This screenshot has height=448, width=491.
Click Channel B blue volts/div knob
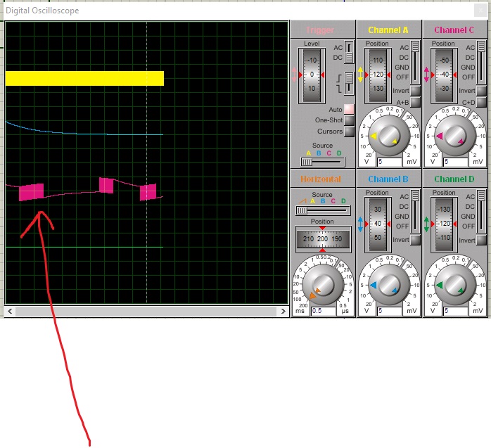click(388, 286)
